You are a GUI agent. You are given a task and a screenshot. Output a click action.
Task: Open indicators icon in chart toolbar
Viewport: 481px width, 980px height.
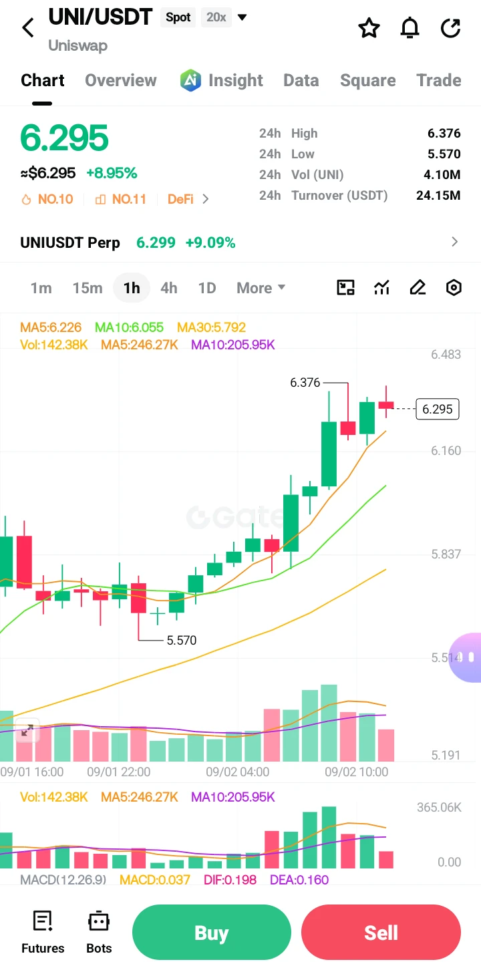point(381,288)
